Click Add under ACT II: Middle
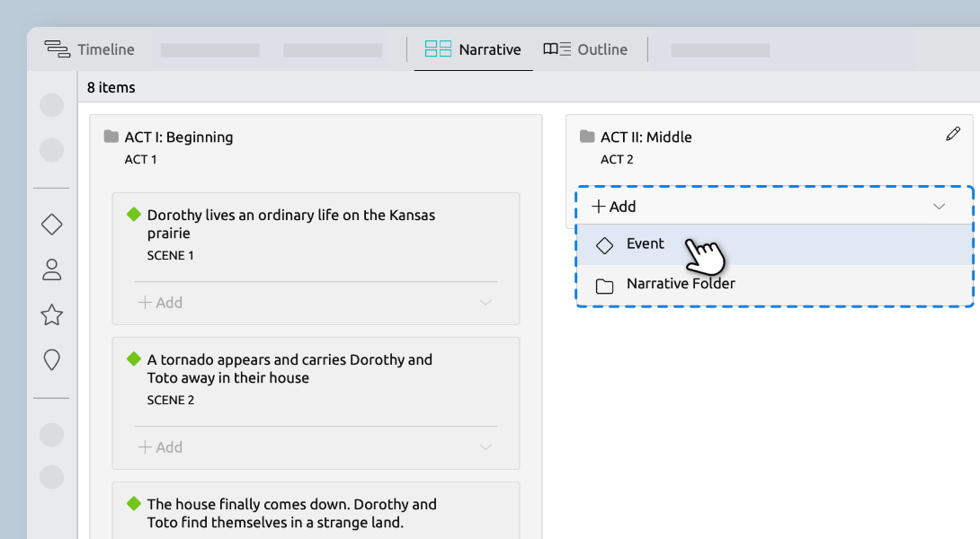The width and height of the screenshot is (980, 539). [614, 207]
